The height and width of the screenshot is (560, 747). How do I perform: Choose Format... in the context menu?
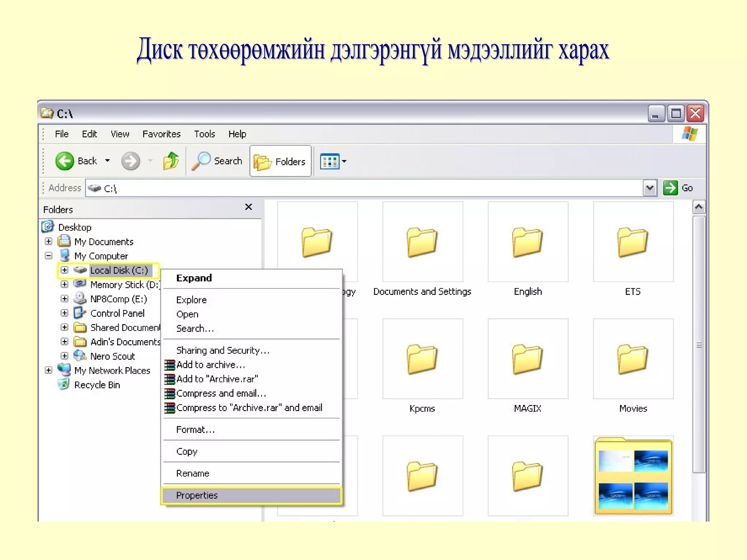point(196,429)
